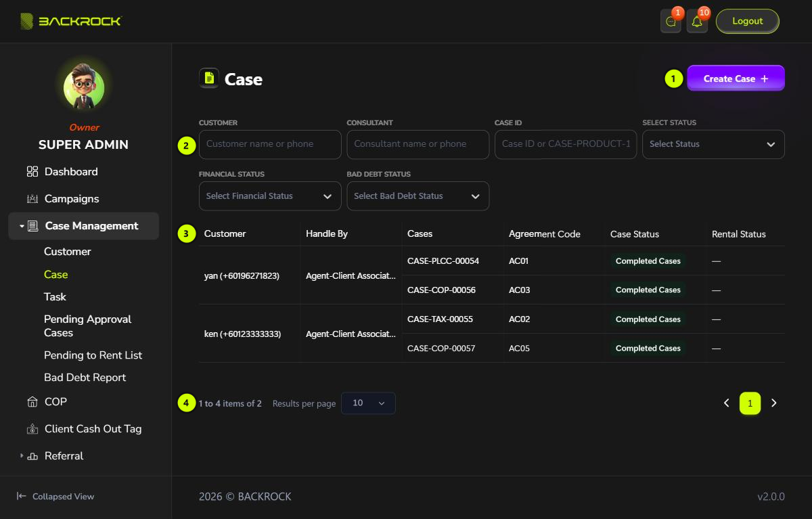Open the Pending Approval Cases item
Viewport: 812px width, 519px height.
(88, 326)
